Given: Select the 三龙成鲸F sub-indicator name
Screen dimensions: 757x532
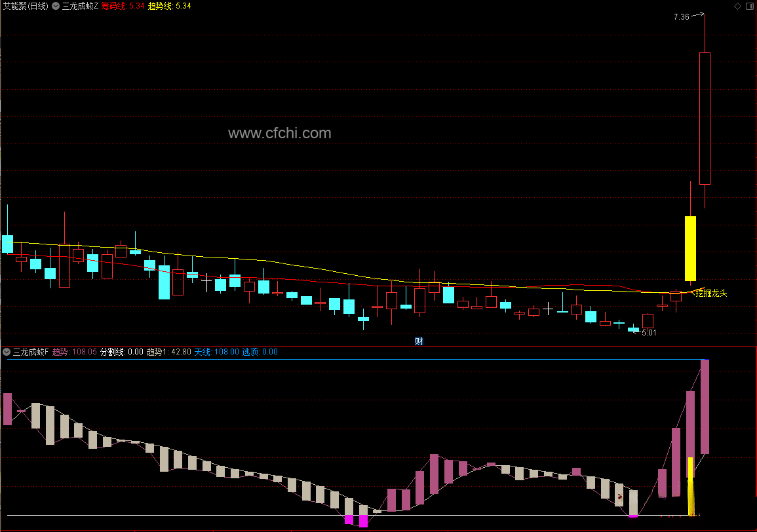Looking at the screenshot, I should (x=31, y=352).
